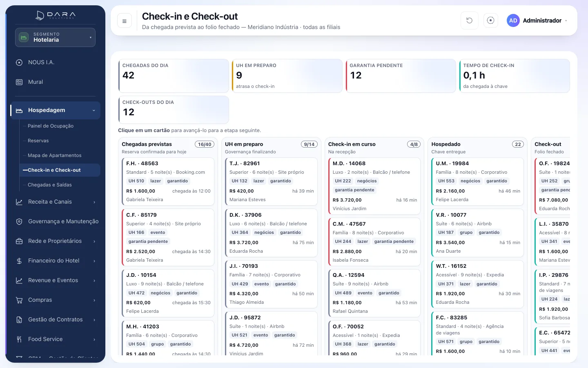This screenshot has height=368, width=588.
Task: Click R$ 3.540,00 on V.R. 10077 card
Action: (450, 242)
